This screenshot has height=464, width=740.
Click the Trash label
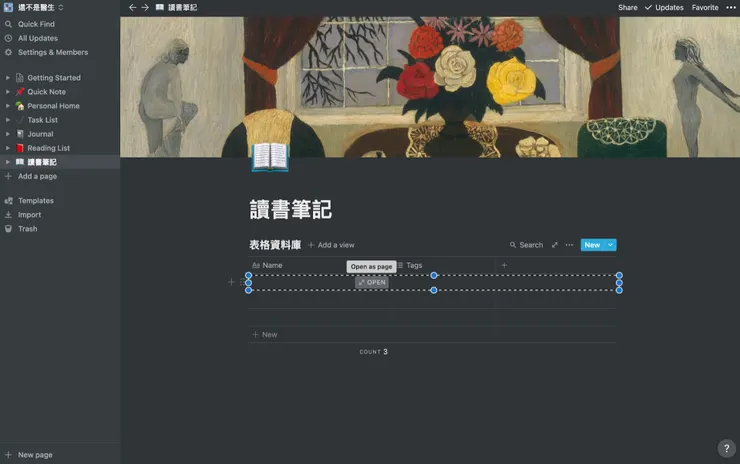coord(27,229)
